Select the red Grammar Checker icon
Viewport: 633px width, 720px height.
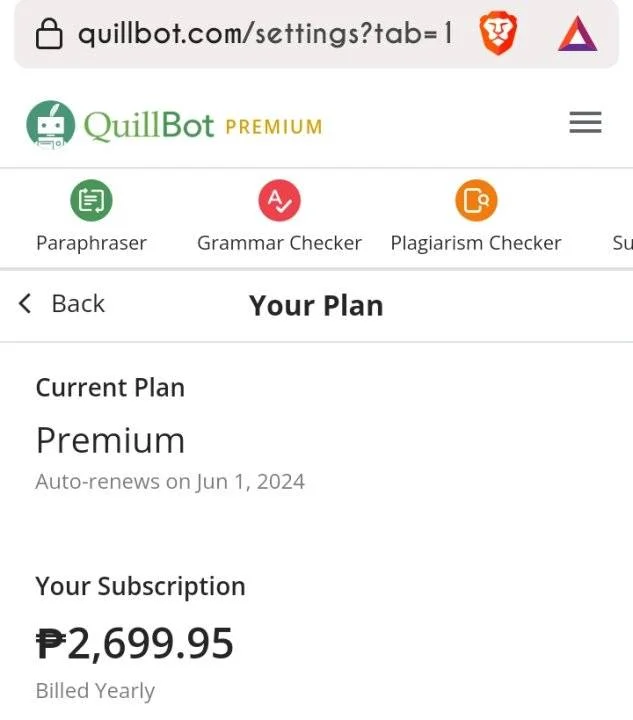tap(280, 200)
